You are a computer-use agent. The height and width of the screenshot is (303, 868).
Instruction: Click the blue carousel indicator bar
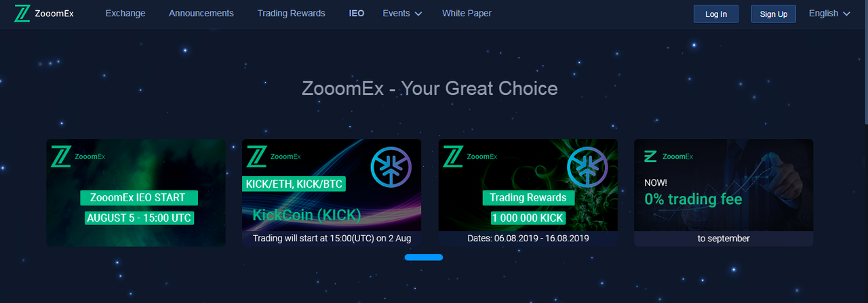tap(424, 258)
